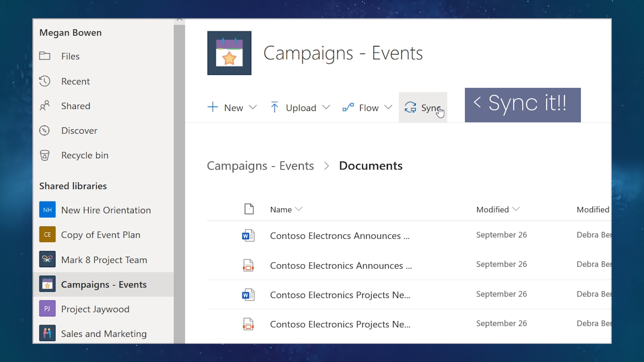Start a Flow from the toolbar
Image resolution: width=644 pixels, height=362 pixels.
point(368,108)
